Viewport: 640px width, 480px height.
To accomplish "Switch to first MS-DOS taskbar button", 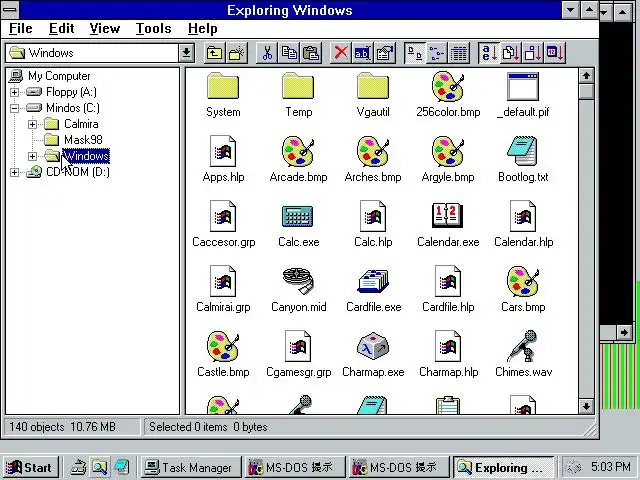I will coord(295,467).
